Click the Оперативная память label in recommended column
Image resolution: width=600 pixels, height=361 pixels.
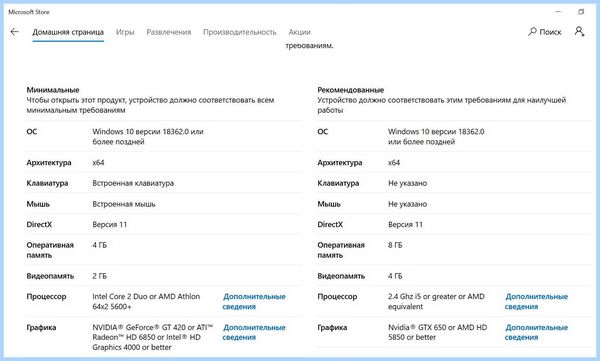(341, 250)
